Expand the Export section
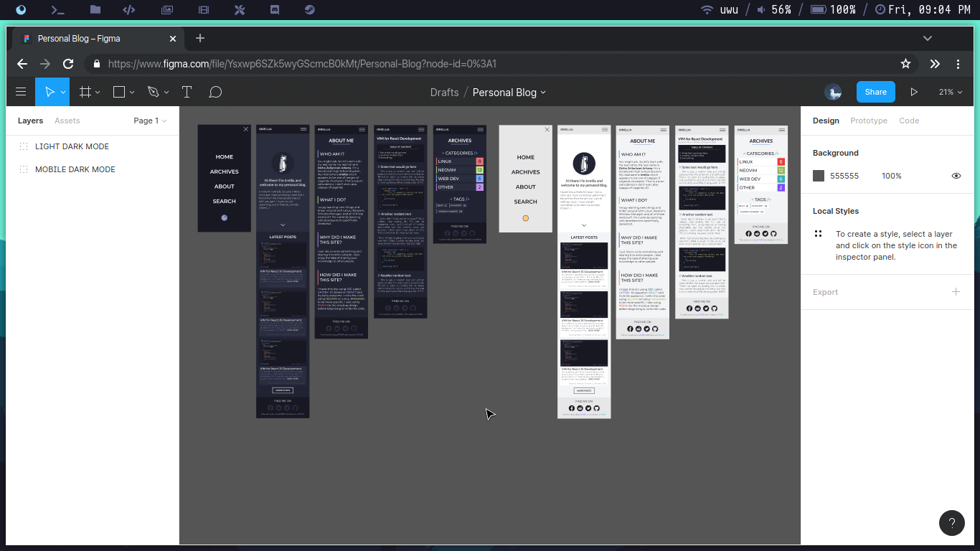 tap(956, 292)
